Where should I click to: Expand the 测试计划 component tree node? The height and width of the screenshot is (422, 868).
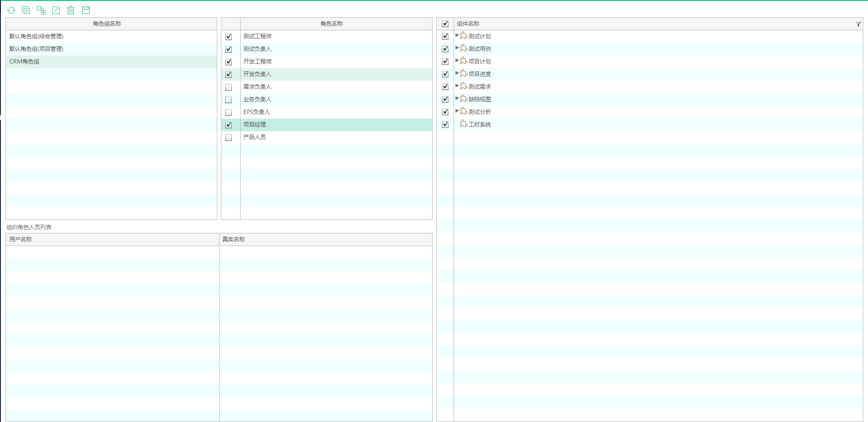[457, 35]
